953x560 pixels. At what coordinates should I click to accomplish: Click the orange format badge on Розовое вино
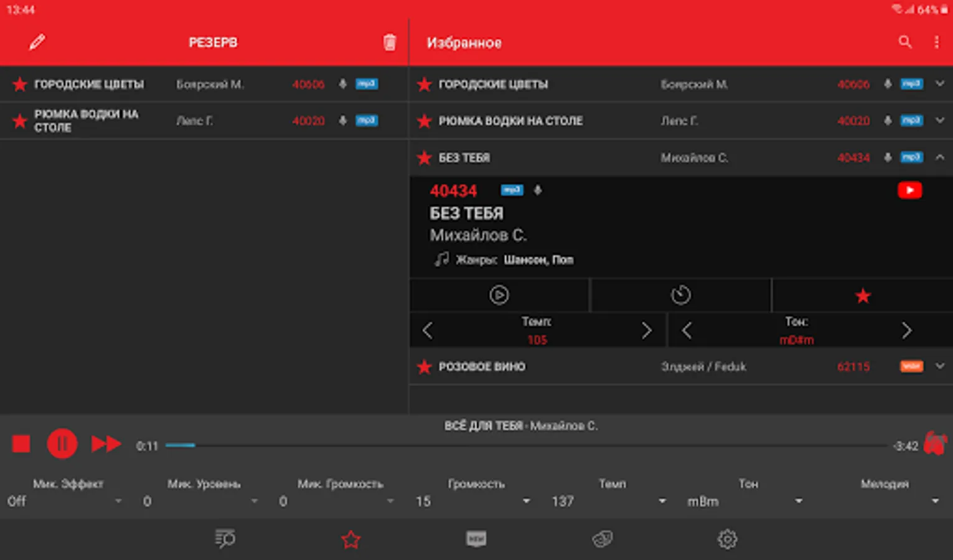coord(911,366)
